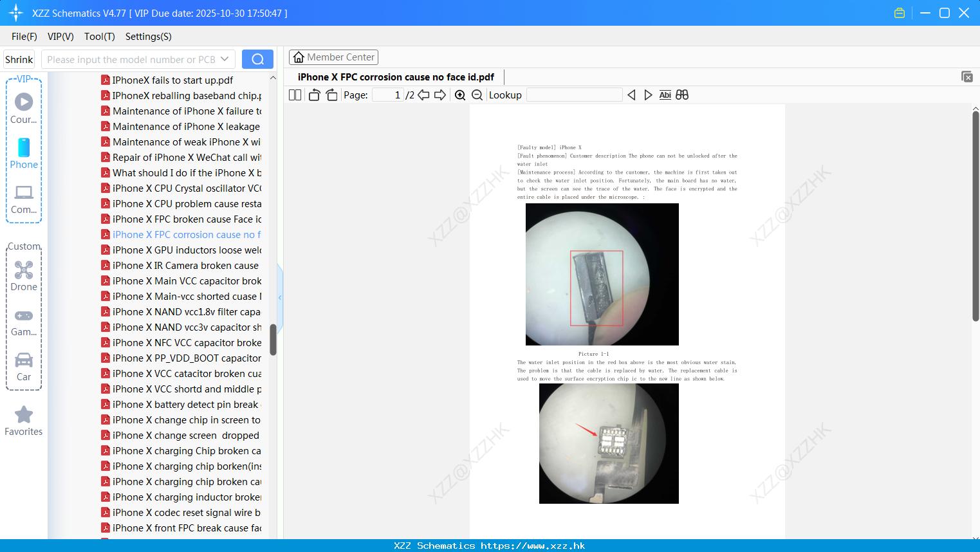Open iPhone X battery detect pin break file
This screenshot has height=552, width=980.
coord(187,405)
